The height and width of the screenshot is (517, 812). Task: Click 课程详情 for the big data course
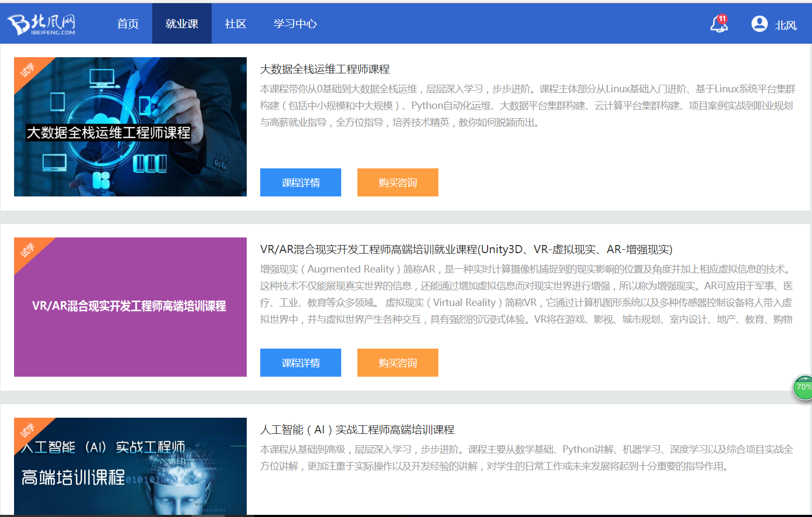(300, 182)
